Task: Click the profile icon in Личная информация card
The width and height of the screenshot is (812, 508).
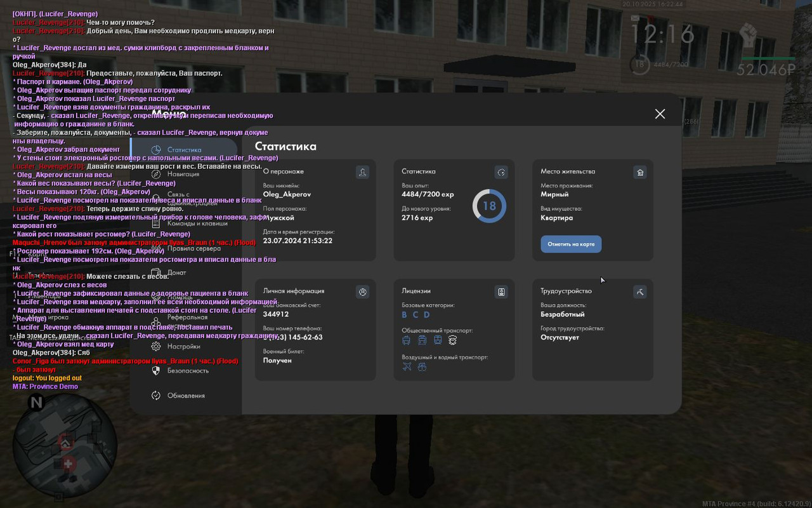Action: (362, 292)
